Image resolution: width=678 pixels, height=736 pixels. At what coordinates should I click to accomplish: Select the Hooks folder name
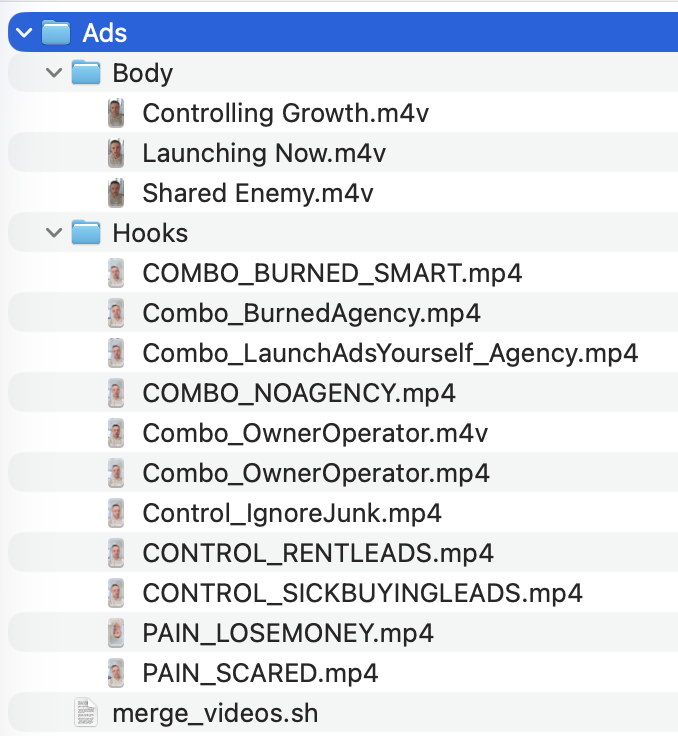click(150, 233)
